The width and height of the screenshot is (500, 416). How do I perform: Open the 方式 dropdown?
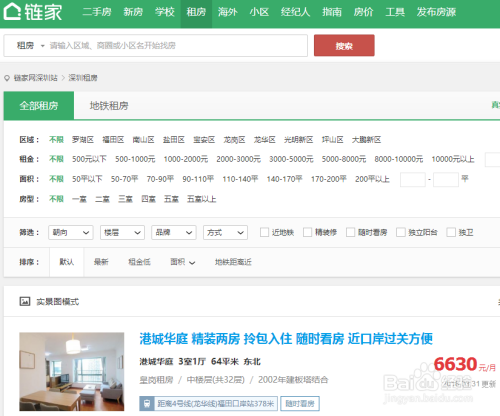(225, 232)
